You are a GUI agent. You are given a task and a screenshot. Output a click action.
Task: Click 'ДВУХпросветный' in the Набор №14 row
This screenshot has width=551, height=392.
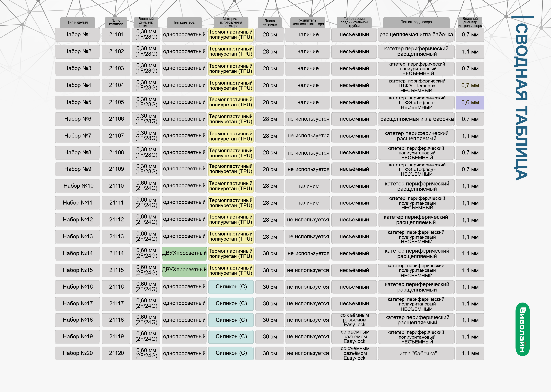pos(184,253)
